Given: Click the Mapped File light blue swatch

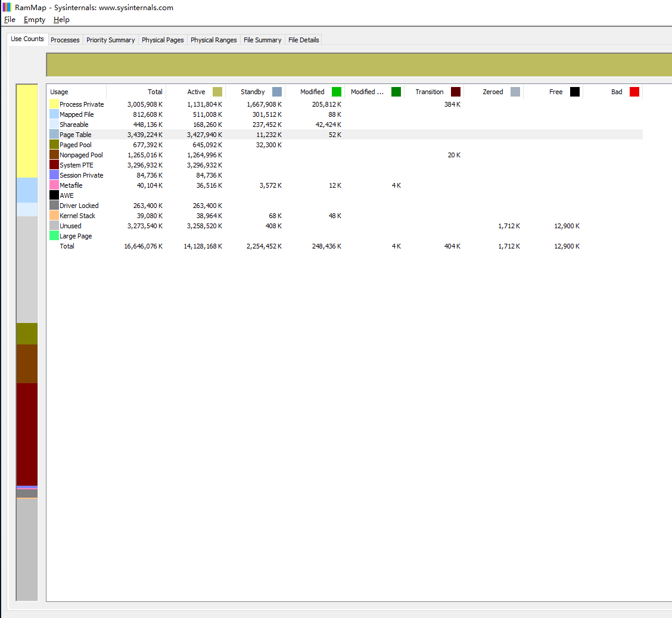Looking at the screenshot, I should coord(54,114).
